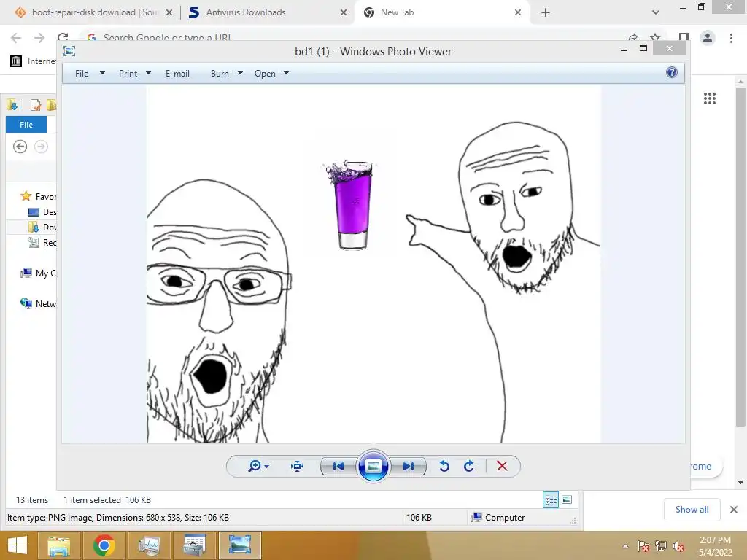Screen dimensions: 747x560
Task: Click the displayed meme image
Action: (x=373, y=264)
